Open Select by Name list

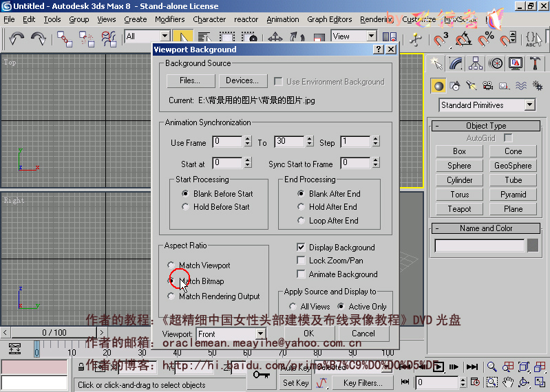[204, 38]
